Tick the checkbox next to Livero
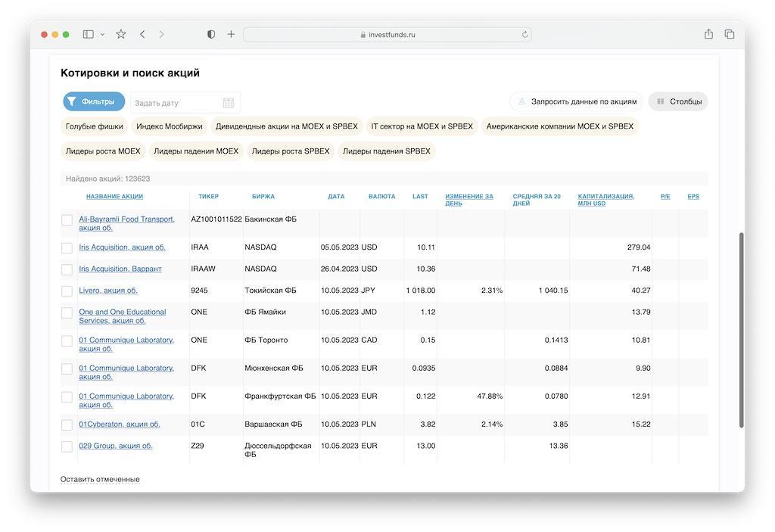 point(67,291)
